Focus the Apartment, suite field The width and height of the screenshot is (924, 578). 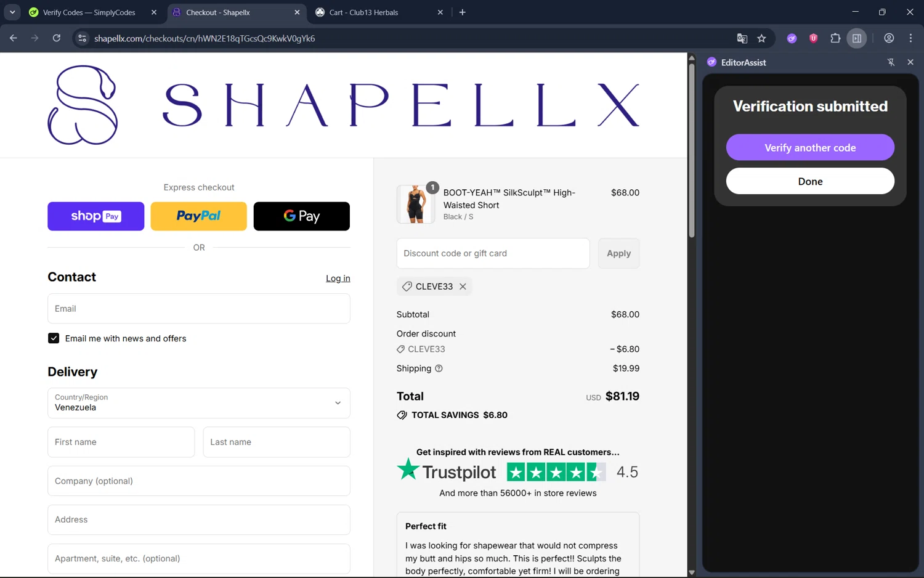click(198, 559)
